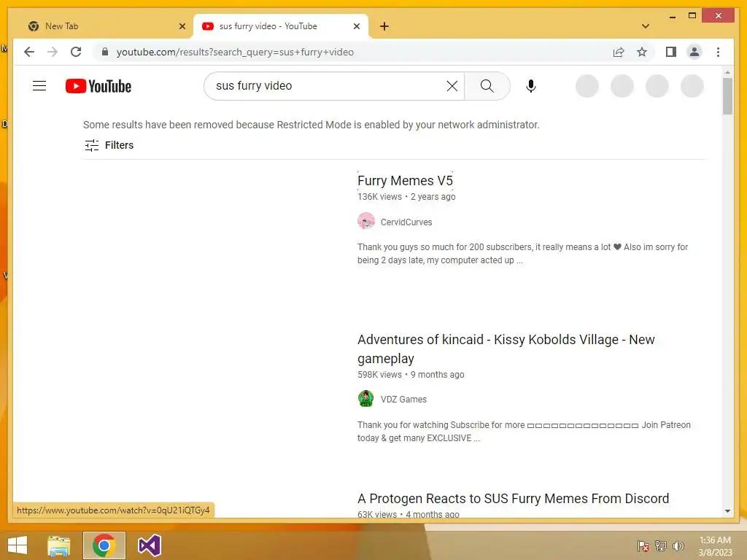Click the YouTube logo
The height and width of the screenshot is (560, 747).
pyautogui.click(x=98, y=86)
